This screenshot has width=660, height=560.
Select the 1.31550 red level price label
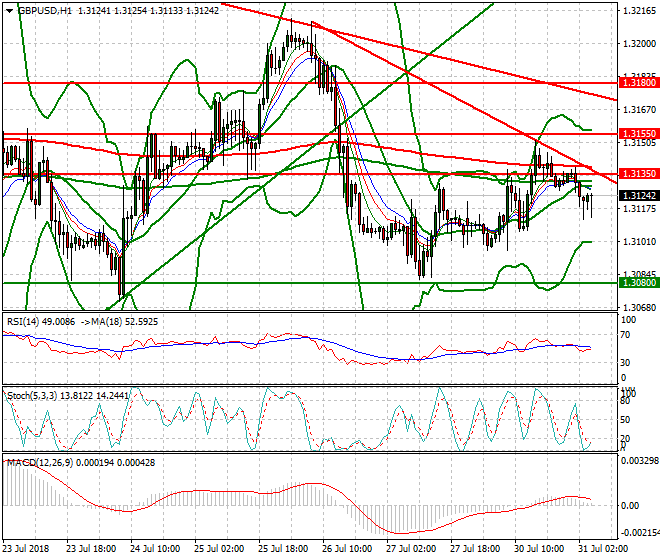pyautogui.click(x=639, y=134)
